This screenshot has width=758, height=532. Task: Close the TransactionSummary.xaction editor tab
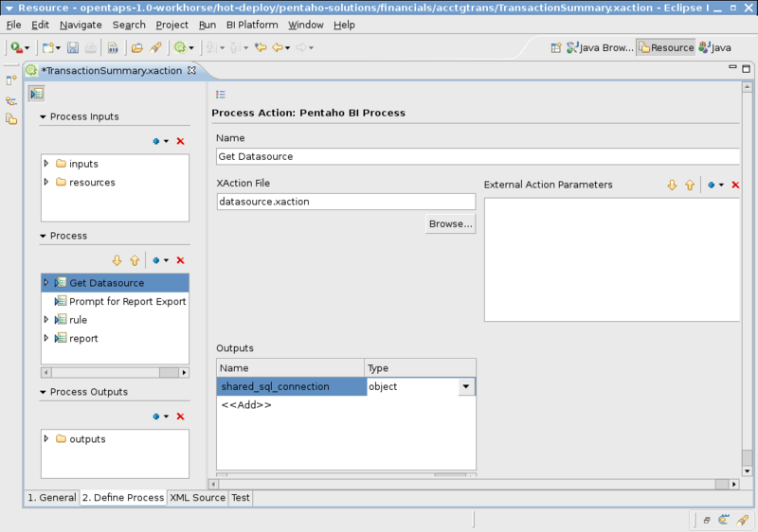[x=191, y=70]
